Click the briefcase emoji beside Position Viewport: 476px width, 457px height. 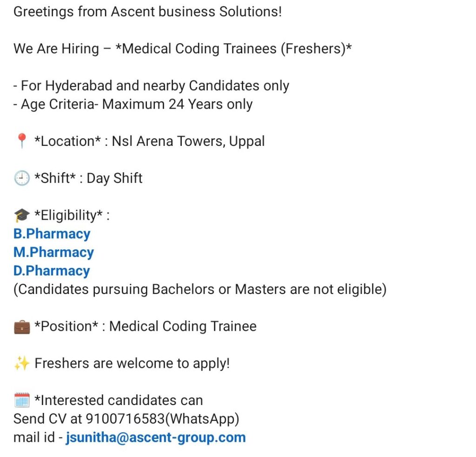[x=21, y=326]
